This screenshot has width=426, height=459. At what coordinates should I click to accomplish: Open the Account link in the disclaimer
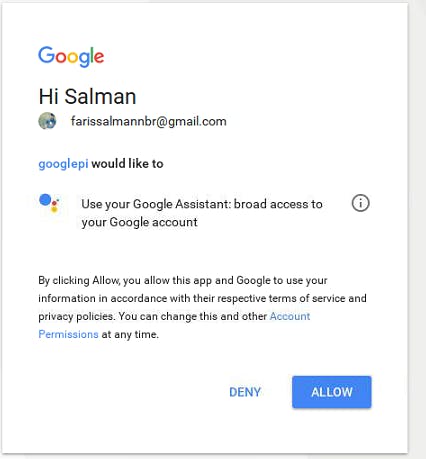click(290, 316)
